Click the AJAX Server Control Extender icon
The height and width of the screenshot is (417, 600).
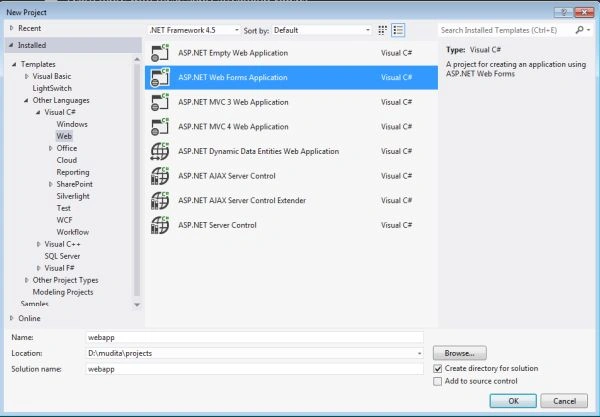[x=160, y=200]
